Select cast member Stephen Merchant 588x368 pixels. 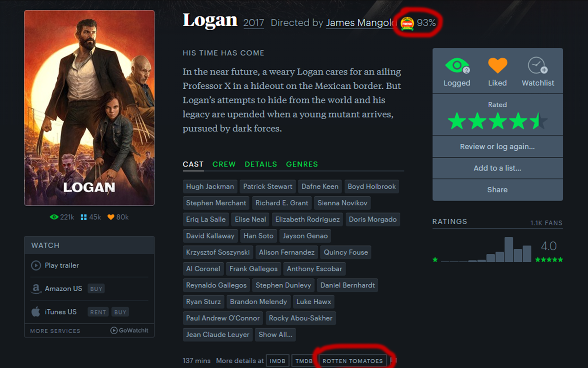pyautogui.click(x=216, y=203)
